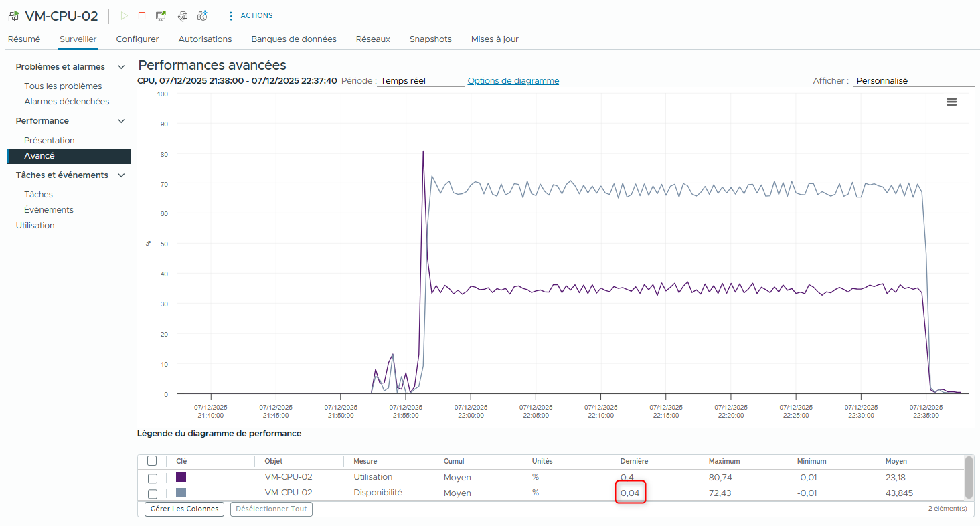980x526 pixels.
Task: Select Présentation under Performance
Action: click(x=50, y=141)
